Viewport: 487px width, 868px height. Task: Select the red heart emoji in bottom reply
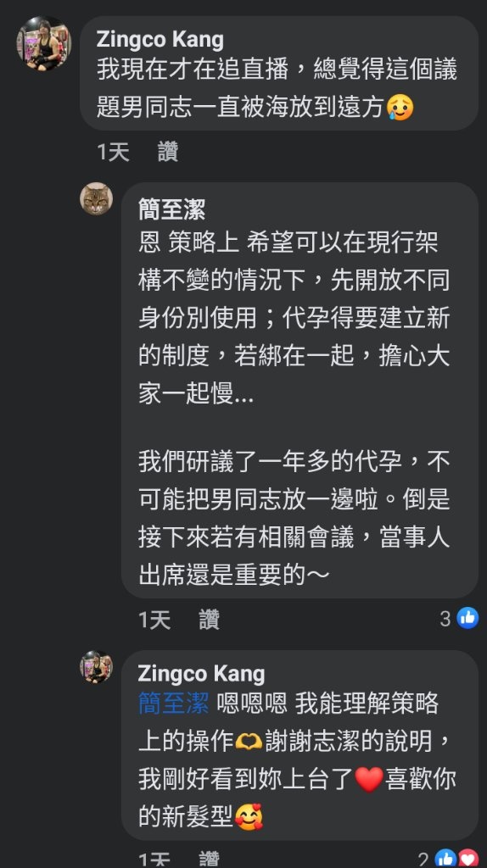368,780
